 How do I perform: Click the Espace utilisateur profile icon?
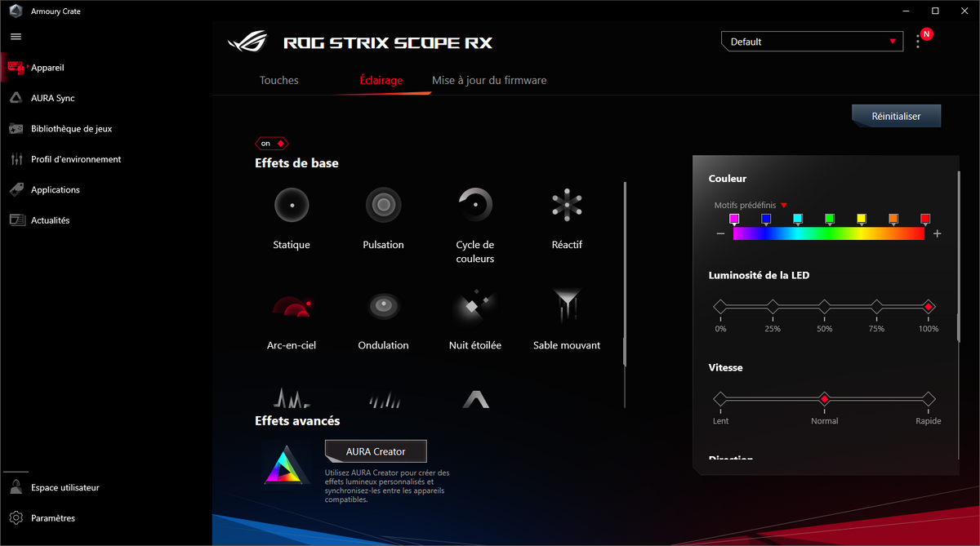pyautogui.click(x=16, y=487)
